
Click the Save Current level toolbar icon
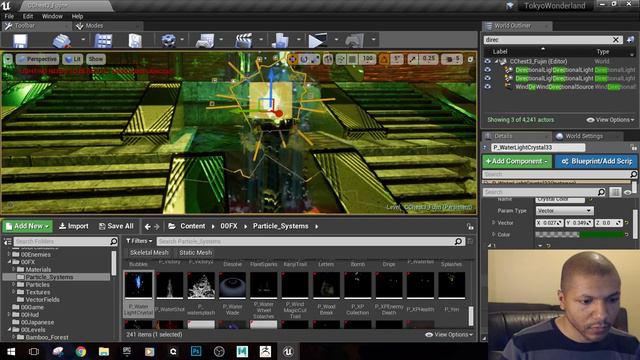point(20,40)
